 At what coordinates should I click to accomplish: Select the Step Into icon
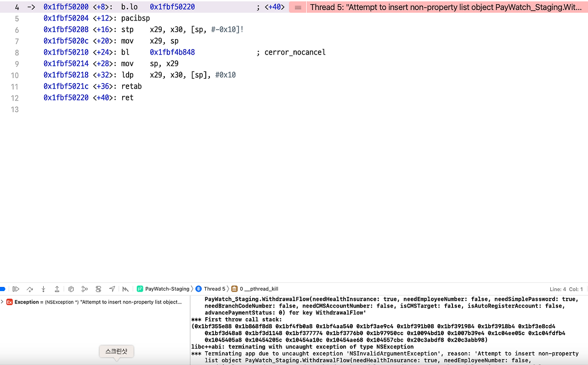pyautogui.click(x=43, y=289)
